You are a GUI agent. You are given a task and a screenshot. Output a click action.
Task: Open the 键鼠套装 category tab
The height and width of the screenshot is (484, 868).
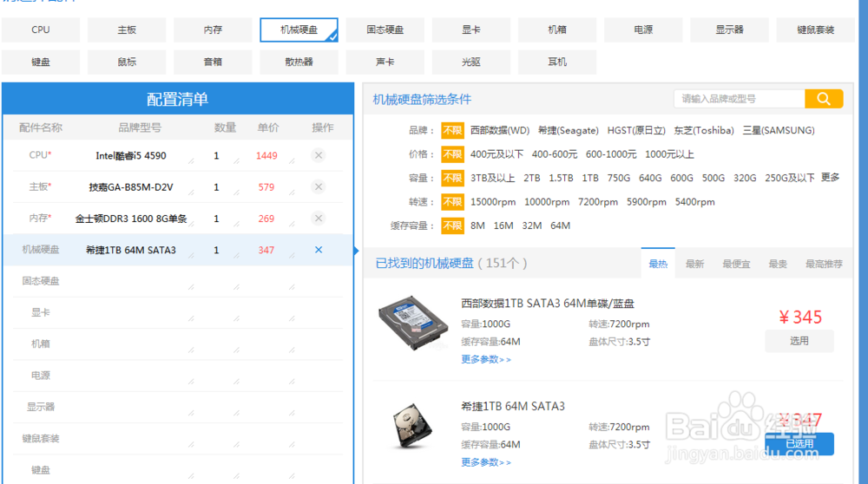(x=815, y=29)
